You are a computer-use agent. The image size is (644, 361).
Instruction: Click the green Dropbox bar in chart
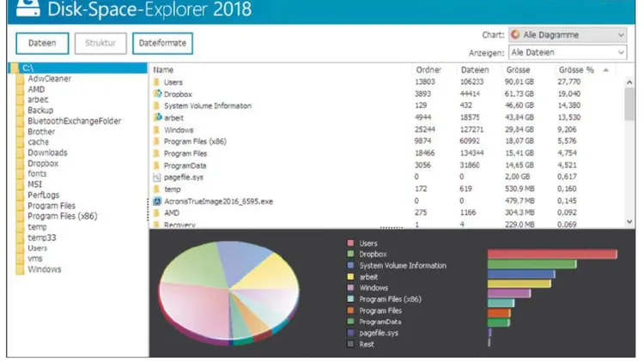point(532,264)
